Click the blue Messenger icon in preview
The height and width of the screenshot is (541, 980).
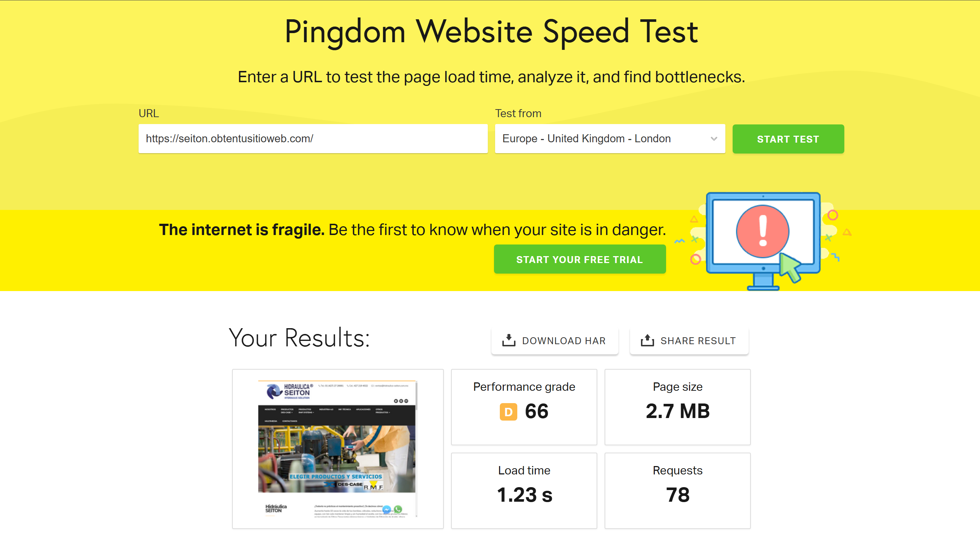tap(387, 509)
